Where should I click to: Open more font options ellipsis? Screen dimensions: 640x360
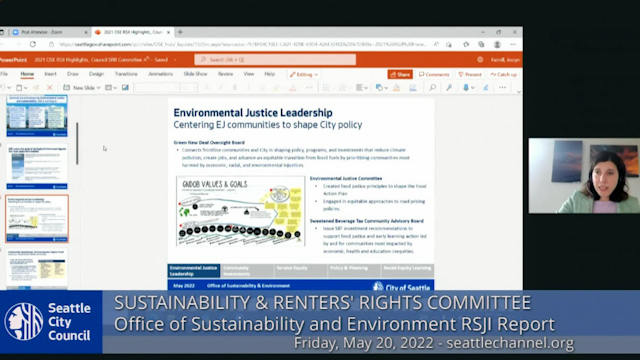pos(309,88)
